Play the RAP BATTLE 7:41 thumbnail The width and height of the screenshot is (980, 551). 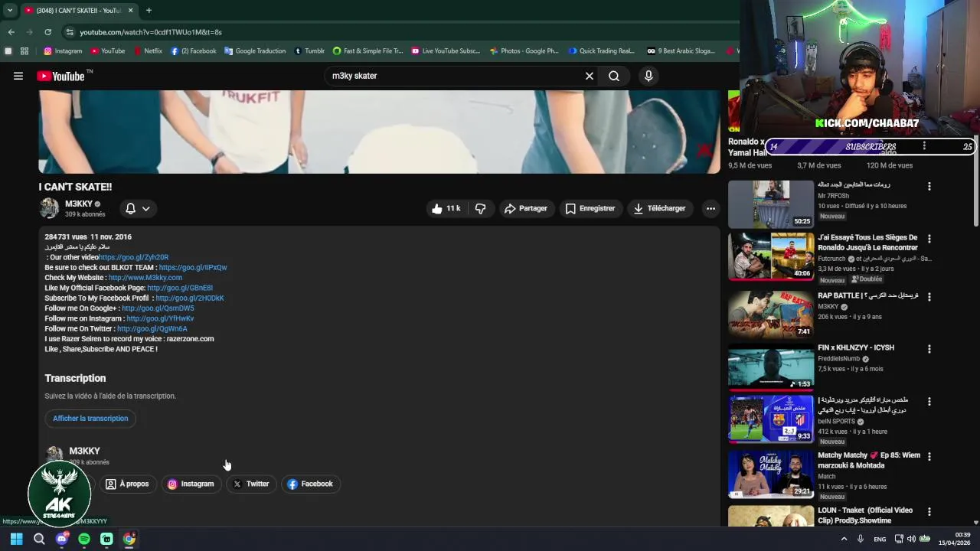(x=771, y=314)
